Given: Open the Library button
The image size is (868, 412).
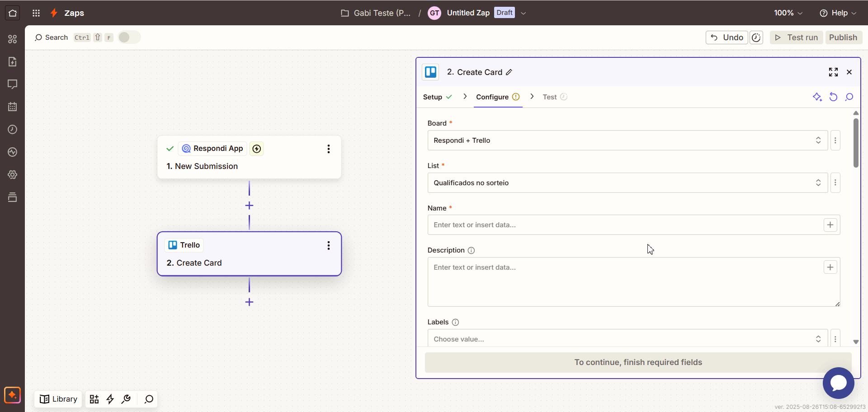Looking at the screenshot, I should (58, 399).
